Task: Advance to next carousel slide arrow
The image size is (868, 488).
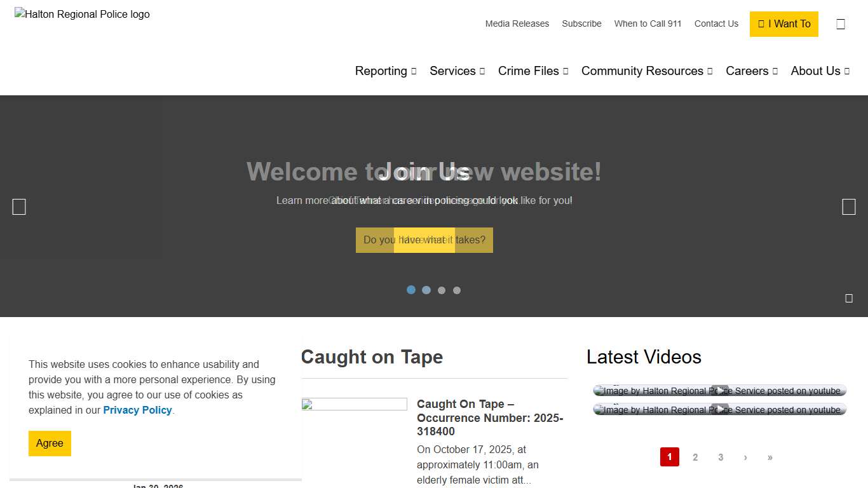Action: point(848,207)
